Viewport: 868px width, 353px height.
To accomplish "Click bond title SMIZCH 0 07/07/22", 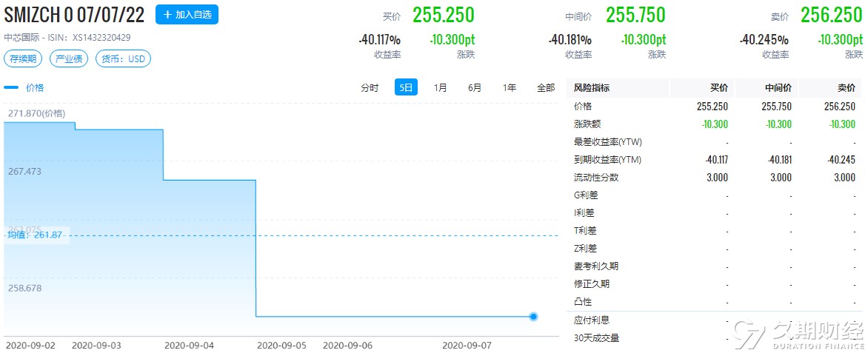I will point(74,15).
